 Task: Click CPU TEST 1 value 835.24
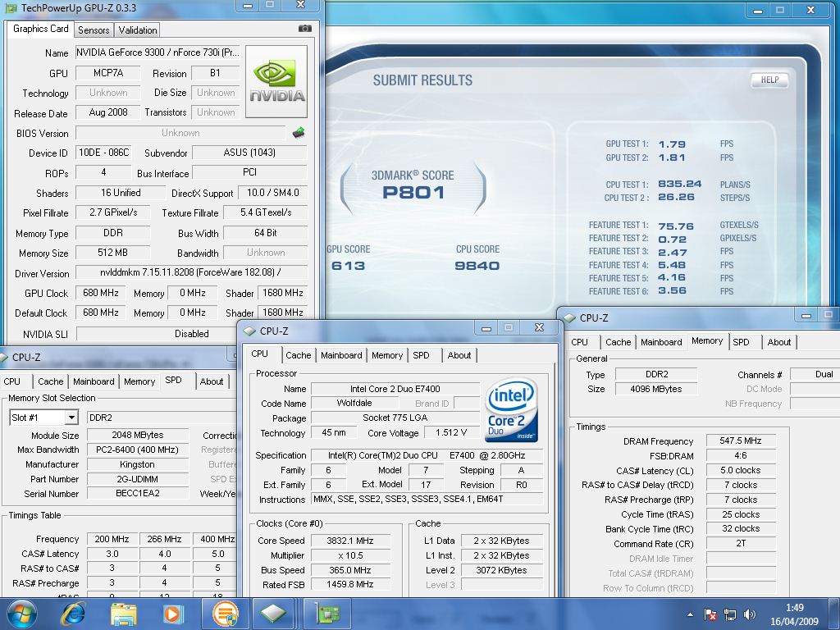tap(679, 184)
